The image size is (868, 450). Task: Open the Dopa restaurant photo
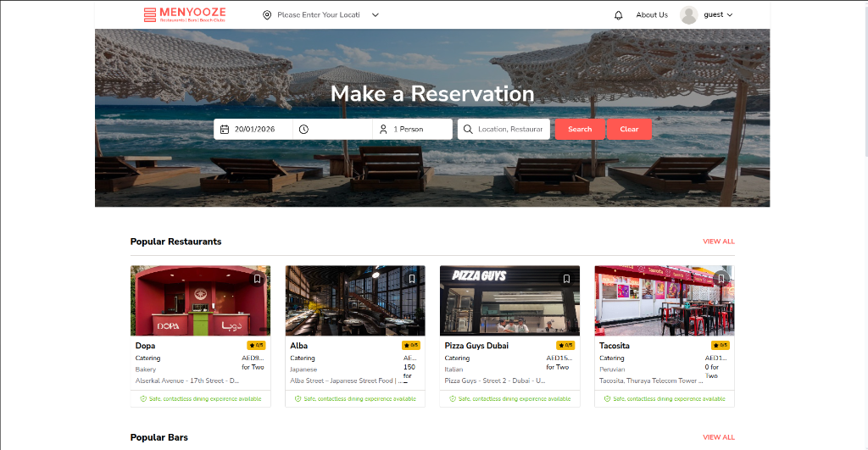tap(200, 301)
